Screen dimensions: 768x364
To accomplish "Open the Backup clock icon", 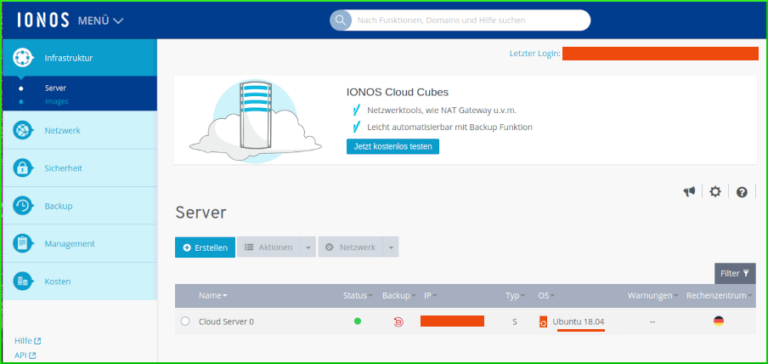I will coord(23,206).
